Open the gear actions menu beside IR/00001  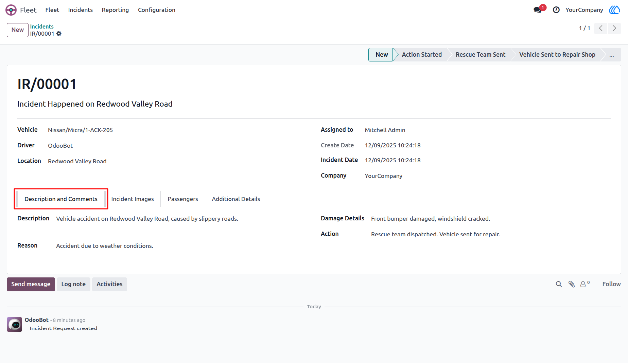(x=59, y=34)
